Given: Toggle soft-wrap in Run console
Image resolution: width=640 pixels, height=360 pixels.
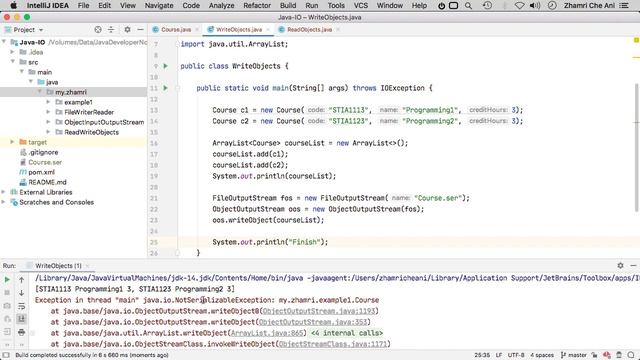Looking at the screenshot, I should click(x=22, y=306).
